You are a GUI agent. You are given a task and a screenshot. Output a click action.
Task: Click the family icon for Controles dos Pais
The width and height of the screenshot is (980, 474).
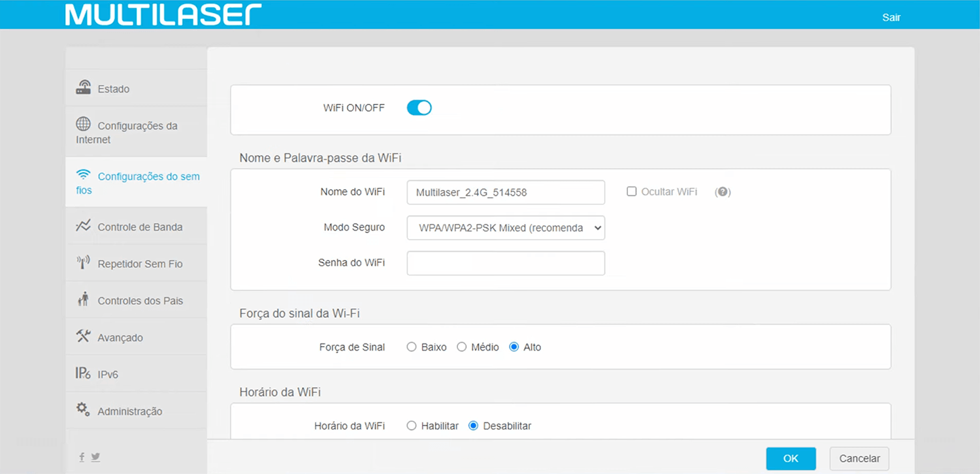click(83, 300)
